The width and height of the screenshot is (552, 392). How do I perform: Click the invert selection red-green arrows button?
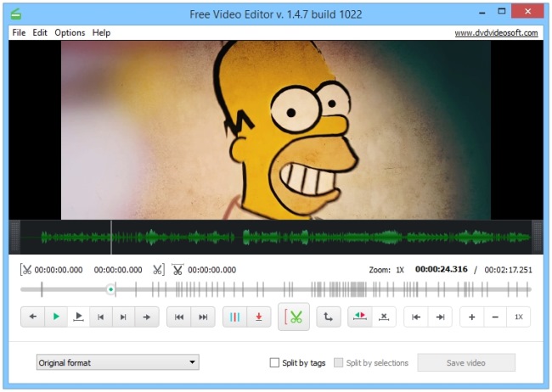tap(360, 316)
